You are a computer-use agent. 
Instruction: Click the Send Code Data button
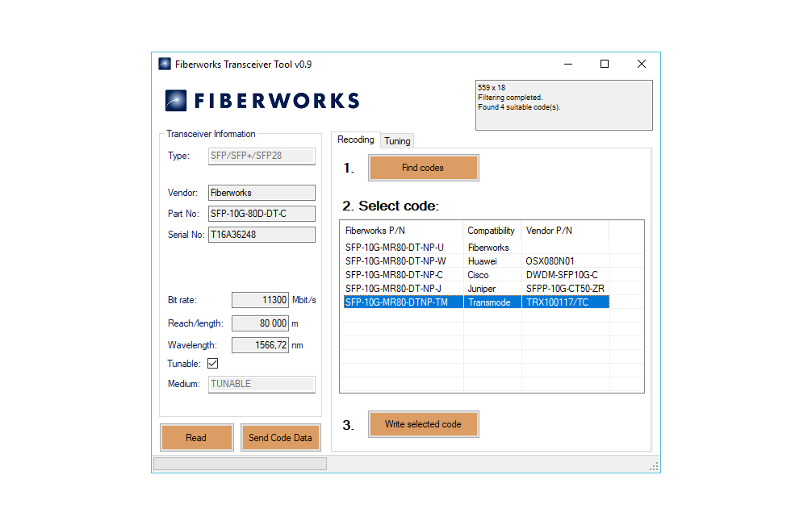(280, 438)
